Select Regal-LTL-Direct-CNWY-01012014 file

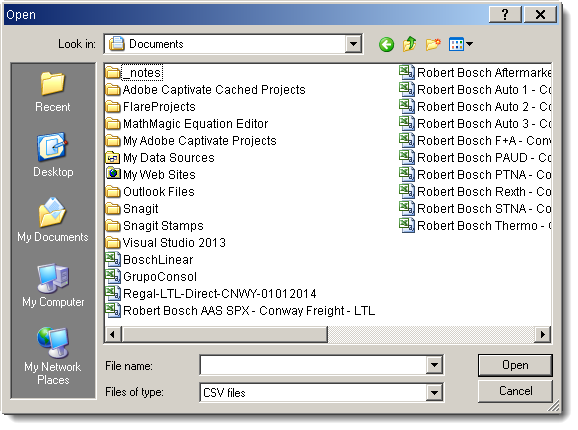211,293
